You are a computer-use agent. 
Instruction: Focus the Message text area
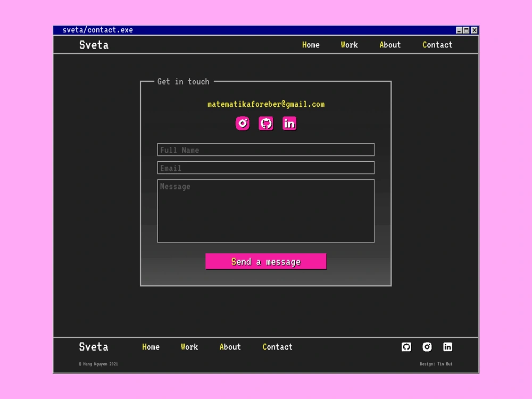click(x=266, y=211)
